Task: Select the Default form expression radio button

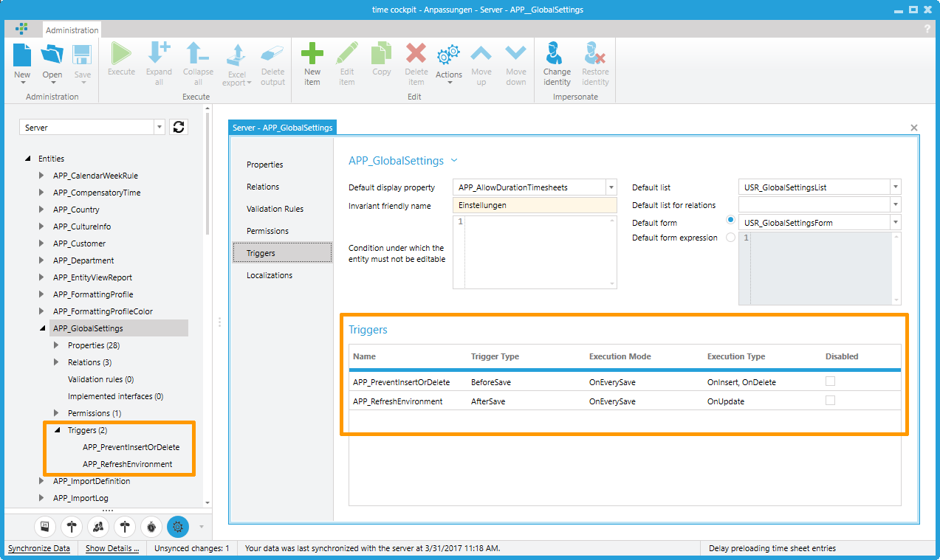Action: 731,238
